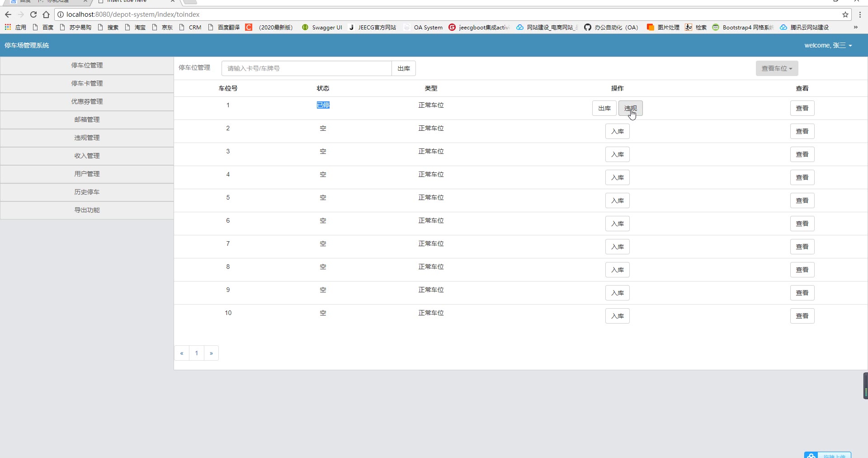Click the bookmark star icon
This screenshot has width=868, height=458.
845,14
